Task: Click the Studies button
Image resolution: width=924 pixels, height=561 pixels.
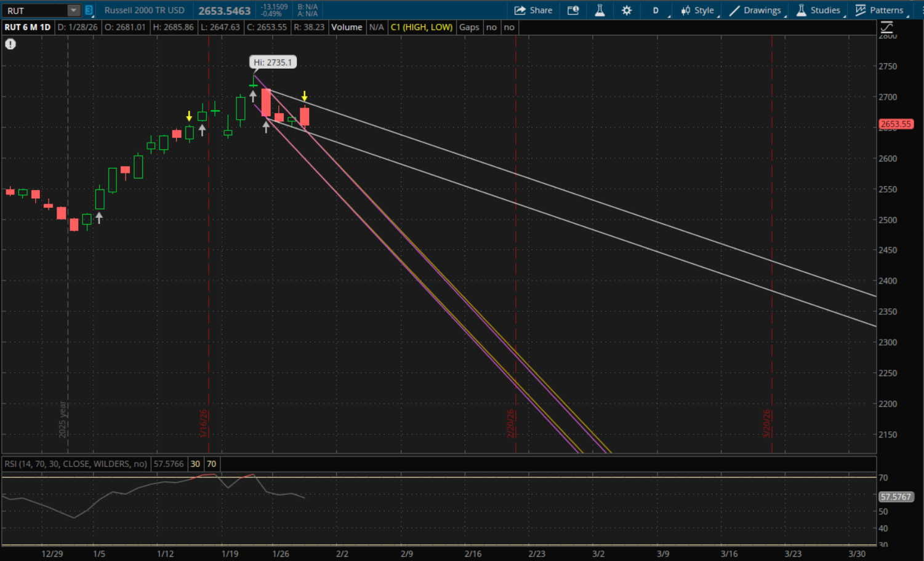Action: pos(818,10)
